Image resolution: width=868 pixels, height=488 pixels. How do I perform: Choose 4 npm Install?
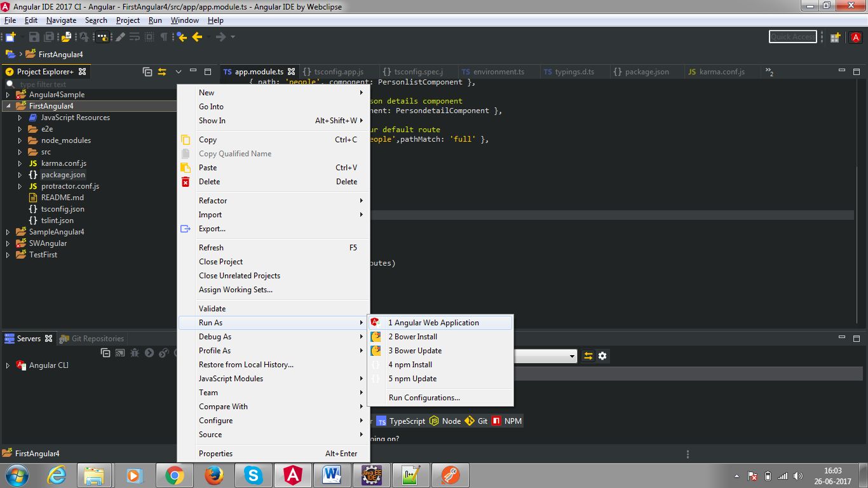[440, 365]
